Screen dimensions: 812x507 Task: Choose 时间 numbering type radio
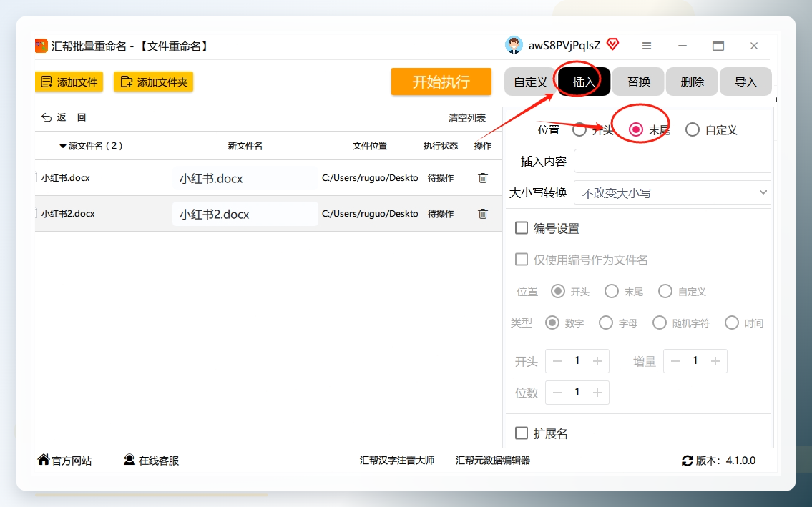(732, 323)
